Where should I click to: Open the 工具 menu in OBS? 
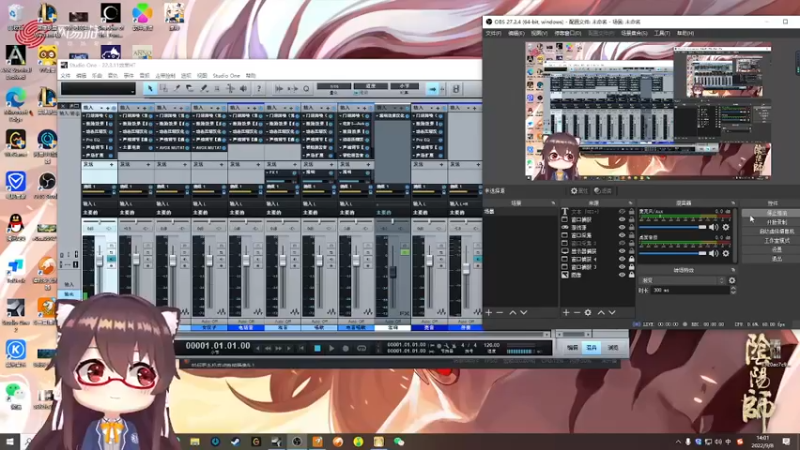(x=662, y=33)
